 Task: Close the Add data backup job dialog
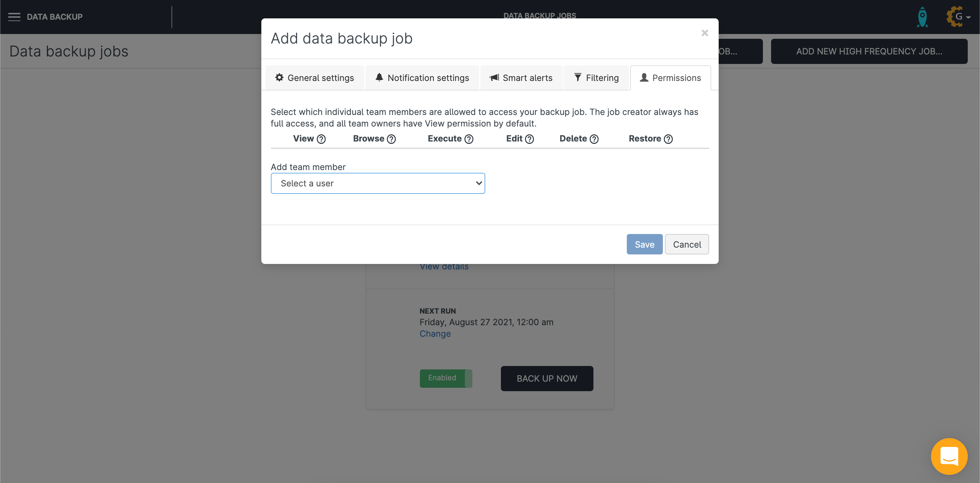[705, 33]
